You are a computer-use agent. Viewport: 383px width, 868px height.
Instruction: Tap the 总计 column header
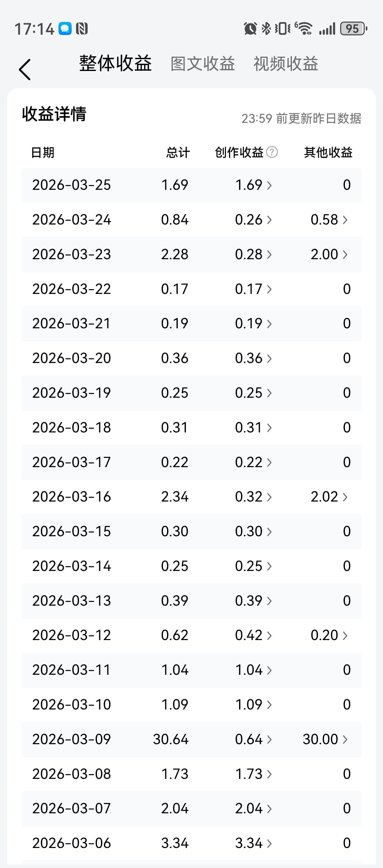click(x=178, y=152)
